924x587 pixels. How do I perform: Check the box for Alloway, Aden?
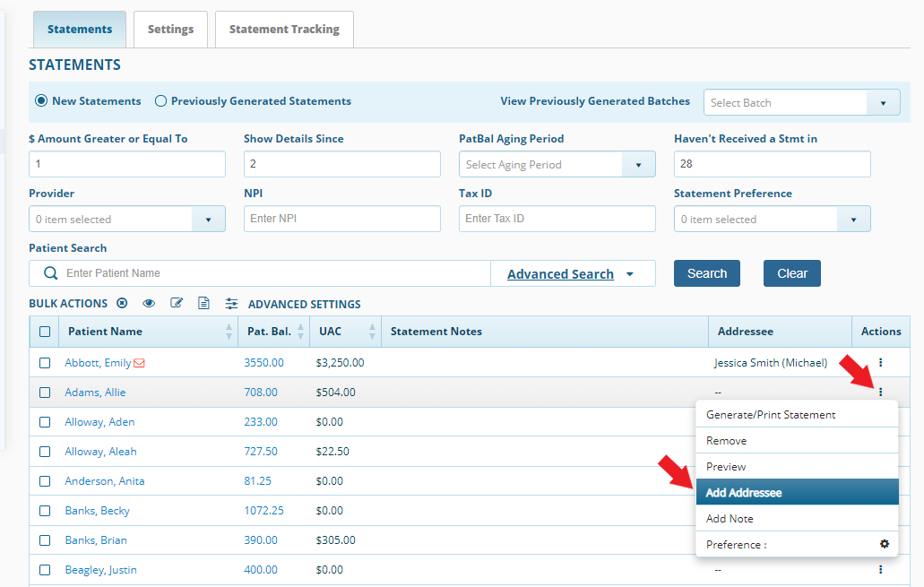coord(45,422)
